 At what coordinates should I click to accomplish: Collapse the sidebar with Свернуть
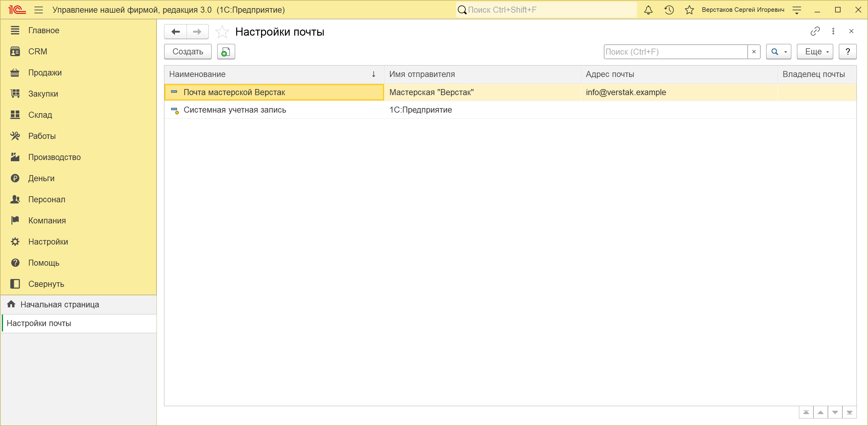pyautogui.click(x=79, y=284)
